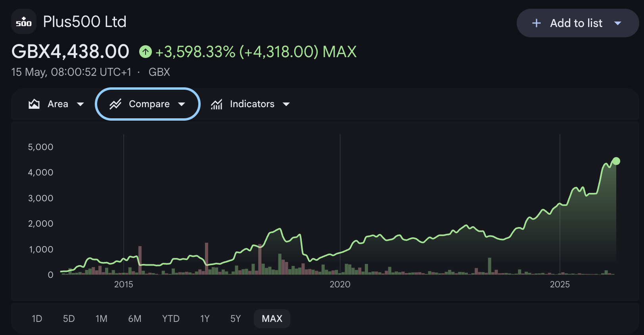
Task: Click the Plus500 Ltd company name
Action: click(84, 21)
